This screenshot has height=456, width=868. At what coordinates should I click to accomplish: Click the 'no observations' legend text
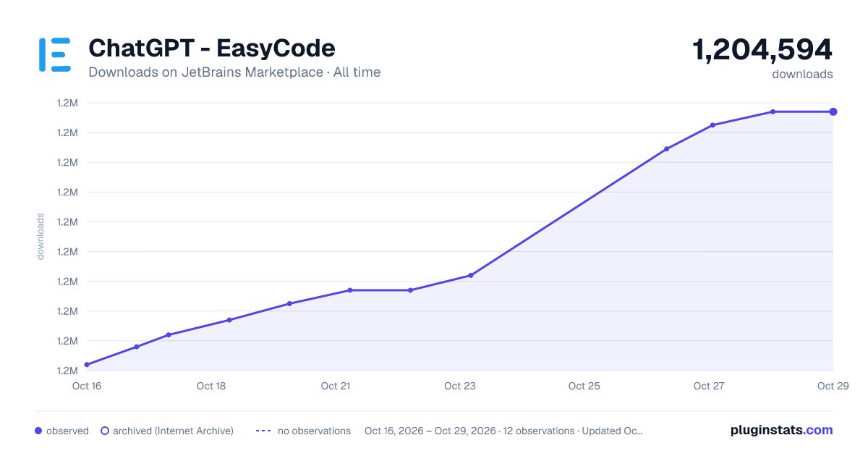(x=314, y=431)
